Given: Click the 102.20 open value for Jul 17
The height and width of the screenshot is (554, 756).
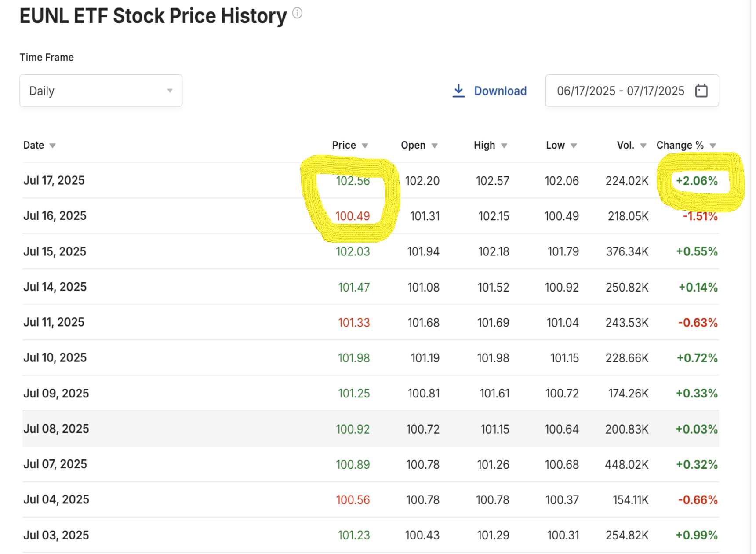Looking at the screenshot, I should (422, 181).
